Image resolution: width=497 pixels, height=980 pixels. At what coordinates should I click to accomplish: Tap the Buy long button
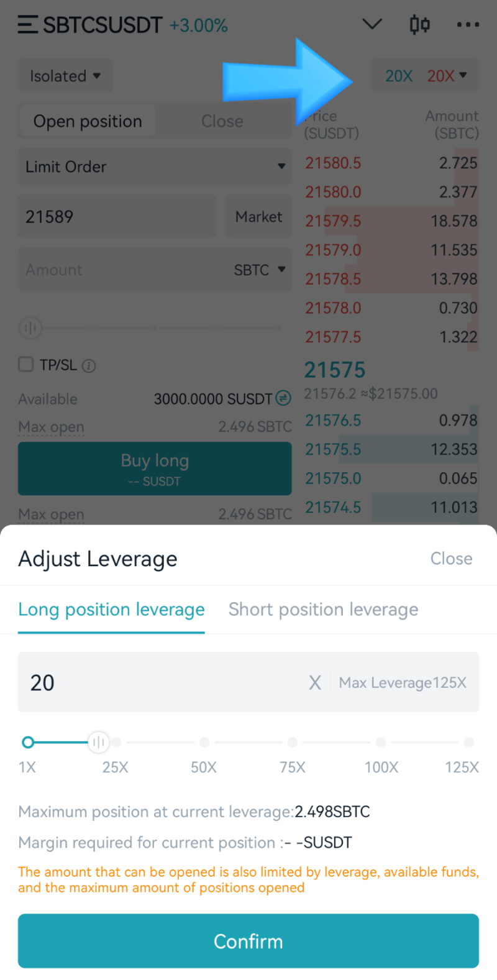(155, 469)
